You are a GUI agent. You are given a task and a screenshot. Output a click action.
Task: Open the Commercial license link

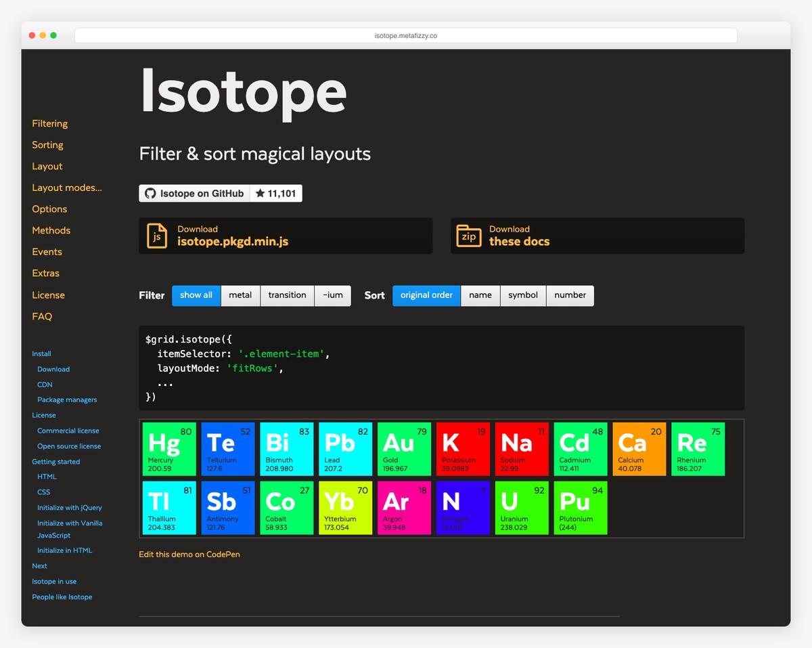[68, 430]
